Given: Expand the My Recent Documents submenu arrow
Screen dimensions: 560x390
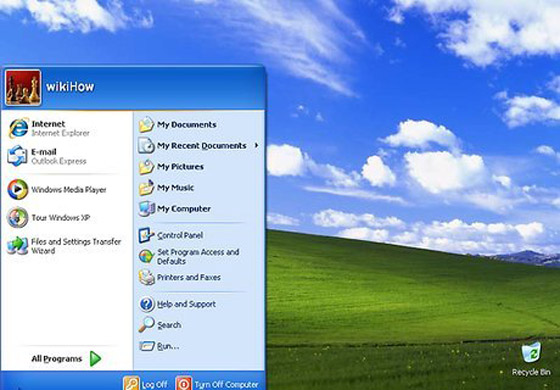Looking at the screenshot, I should coord(256,145).
